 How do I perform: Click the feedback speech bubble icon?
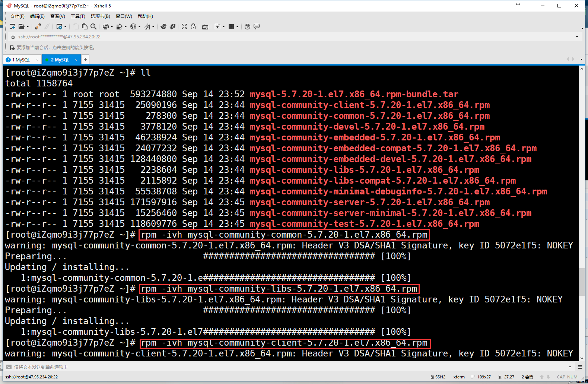click(x=257, y=26)
